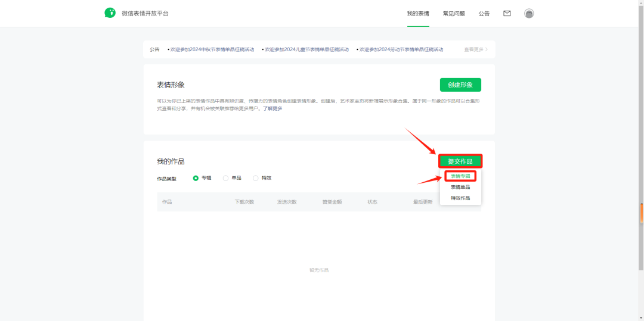The image size is (644, 321).
Task: Click the 创建形象 button
Action: pyautogui.click(x=460, y=85)
